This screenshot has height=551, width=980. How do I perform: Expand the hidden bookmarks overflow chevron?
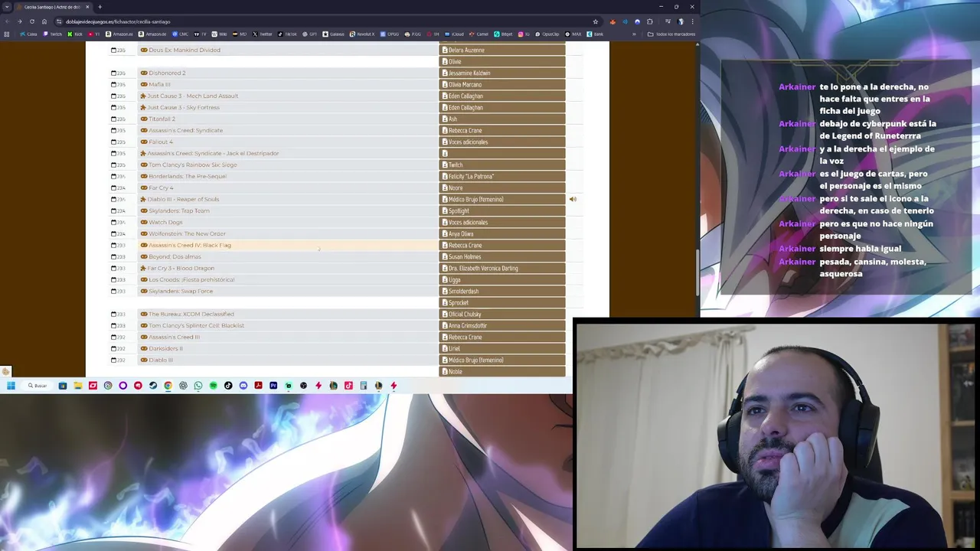634,34
